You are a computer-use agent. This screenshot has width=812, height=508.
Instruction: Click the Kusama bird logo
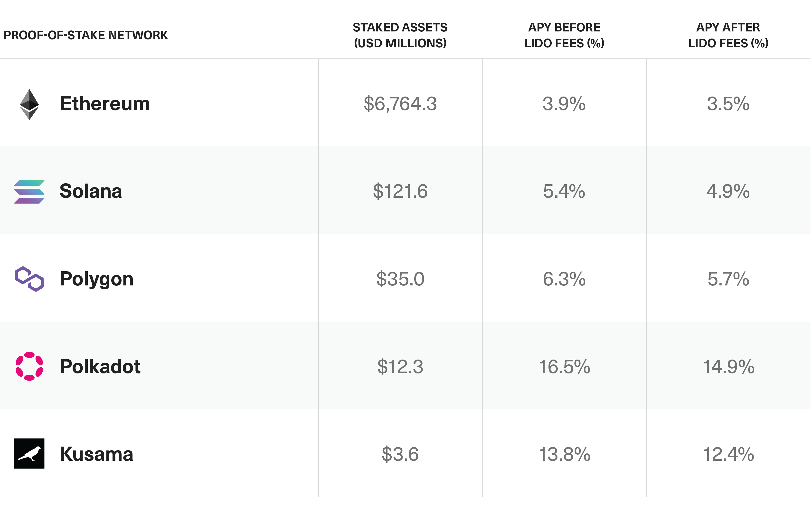click(x=29, y=454)
